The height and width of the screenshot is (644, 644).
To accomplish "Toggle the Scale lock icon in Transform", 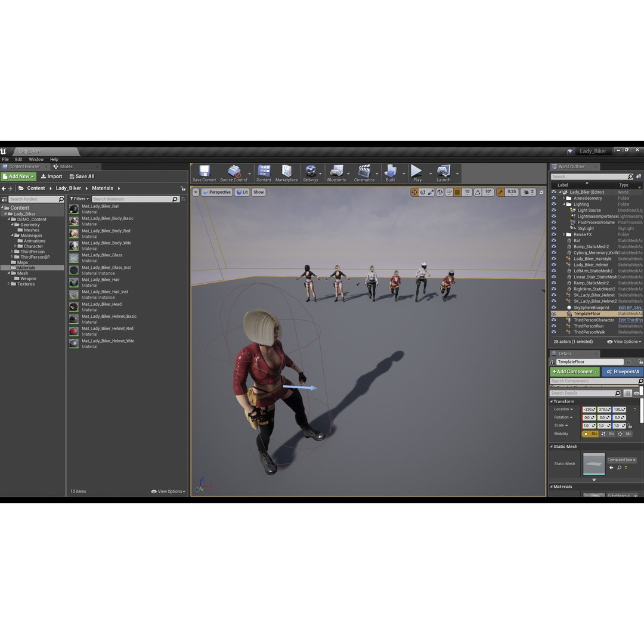I will tap(630, 426).
